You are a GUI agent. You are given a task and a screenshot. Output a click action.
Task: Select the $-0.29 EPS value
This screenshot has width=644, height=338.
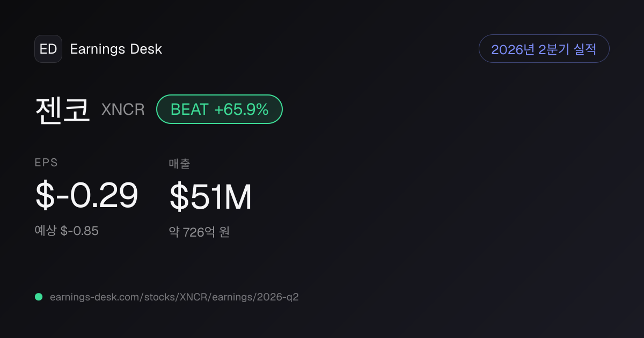tap(87, 195)
